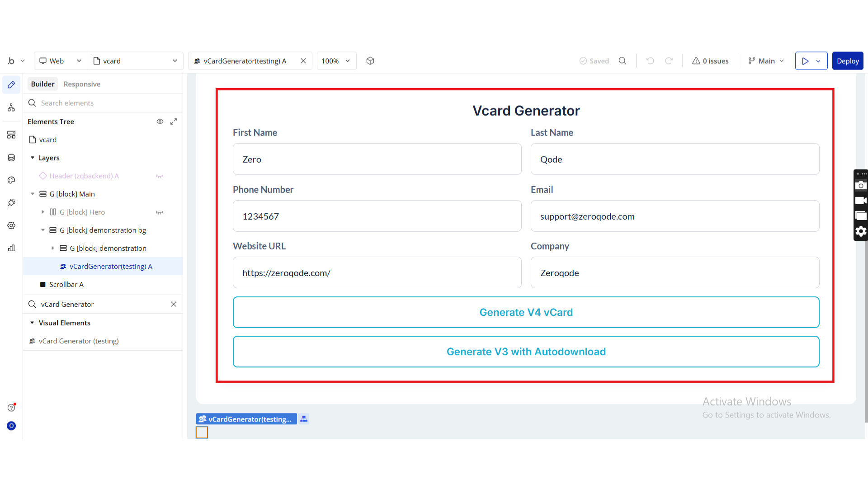
Task: Click the Deploy button
Action: tap(847, 61)
